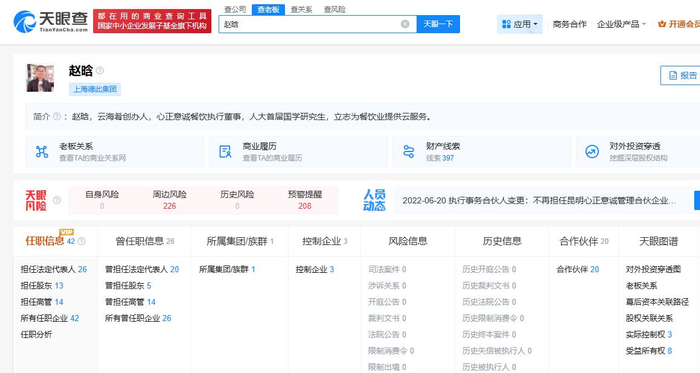The height and width of the screenshot is (373, 700).
Task: Click the Tianyancha logo
Action: (50, 21)
